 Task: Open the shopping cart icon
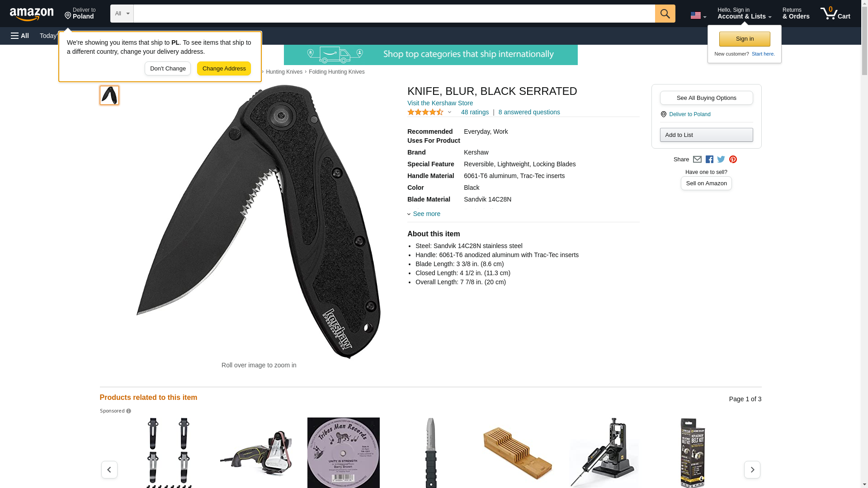coord(835,14)
